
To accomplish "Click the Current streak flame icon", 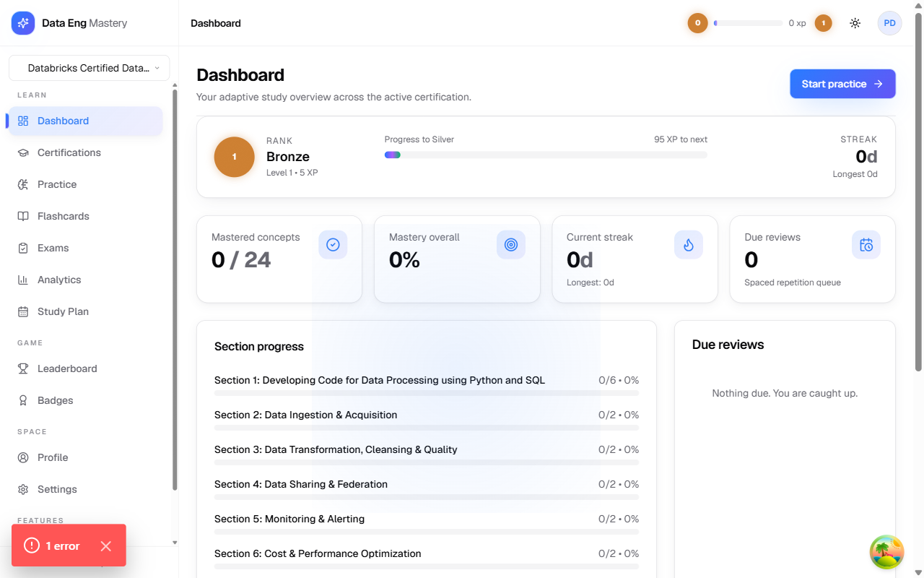I will point(689,245).
